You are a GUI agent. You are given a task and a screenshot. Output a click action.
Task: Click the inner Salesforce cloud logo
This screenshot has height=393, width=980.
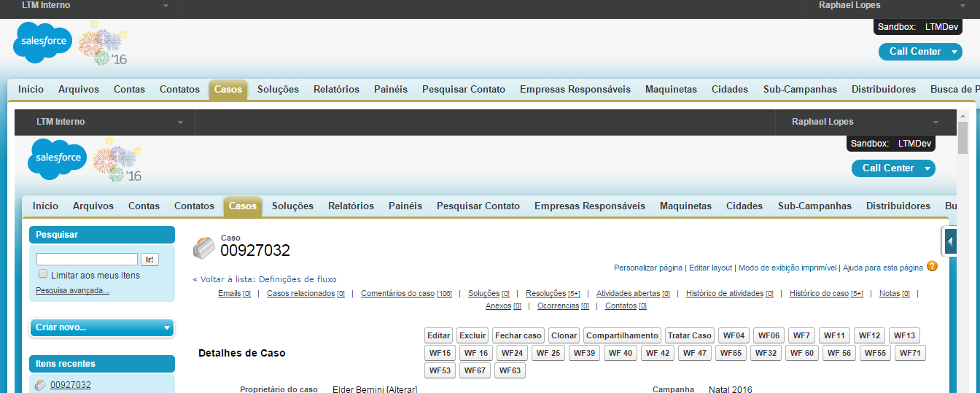pyautogui.click(x=58, y=158)
